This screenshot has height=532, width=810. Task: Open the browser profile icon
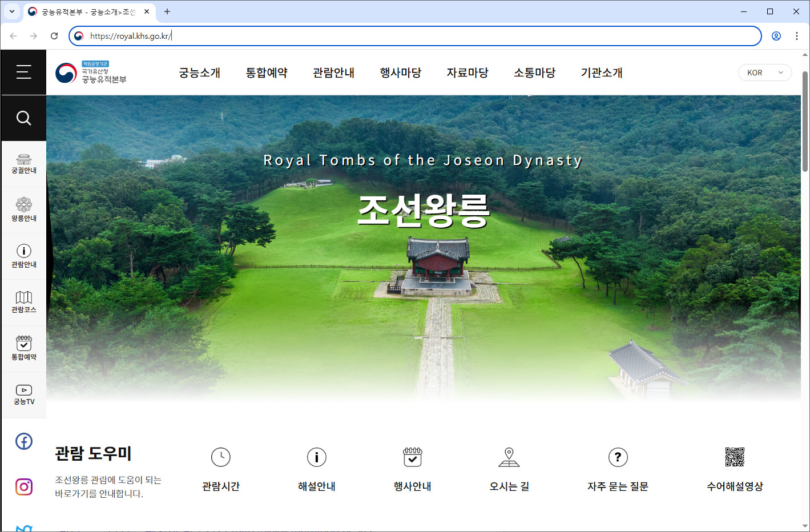point(776,36)
